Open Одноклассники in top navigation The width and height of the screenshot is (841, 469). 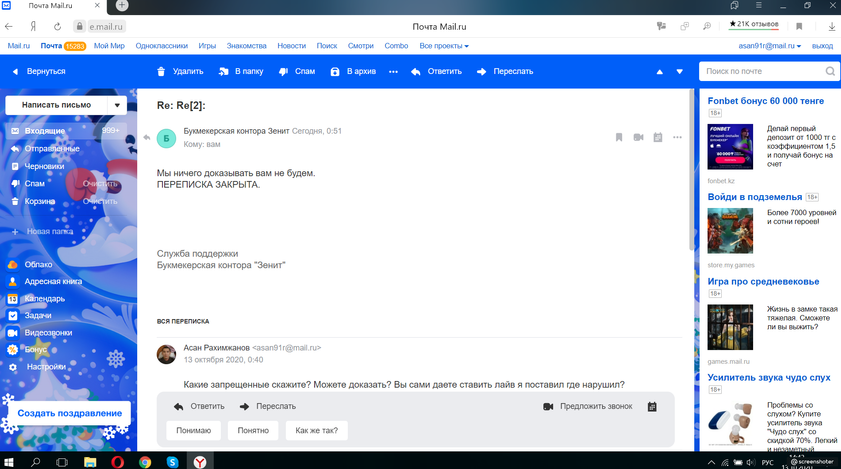(x=161, y=46)
